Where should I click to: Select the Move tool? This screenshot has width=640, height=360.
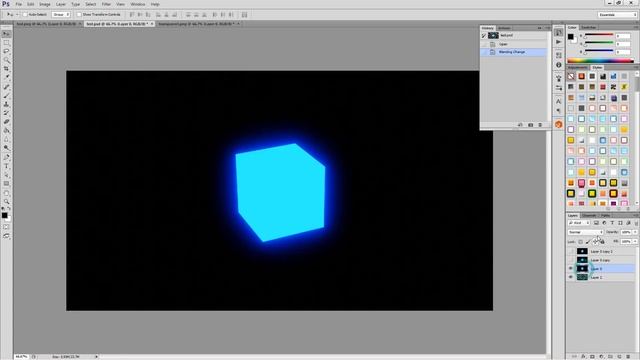click(x=6, y=33)
